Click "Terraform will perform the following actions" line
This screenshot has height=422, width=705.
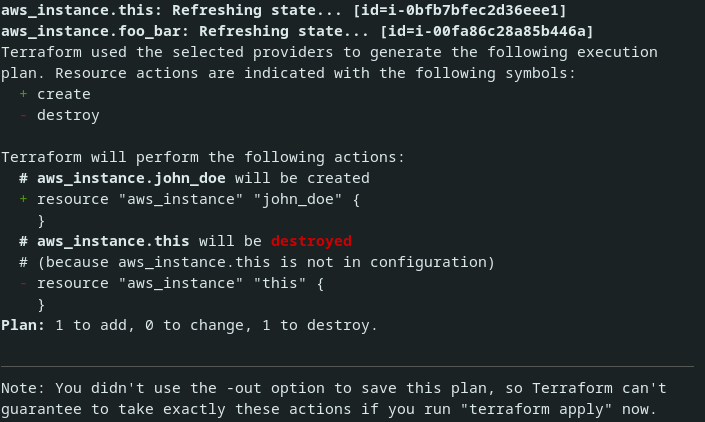(x=203, y=157)
